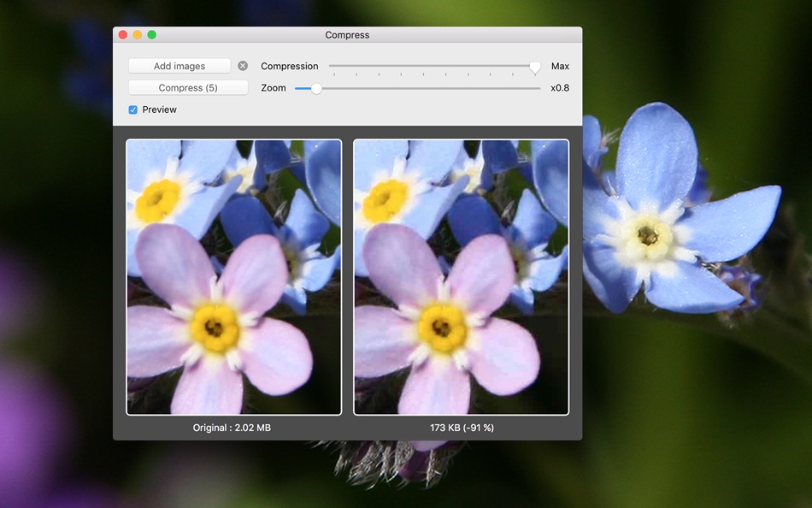Image resolution: width=812 pixels, height=508 pixels.
Task: Click the 'Preview' checkbox label text
Action: click(x=160, y=109)
